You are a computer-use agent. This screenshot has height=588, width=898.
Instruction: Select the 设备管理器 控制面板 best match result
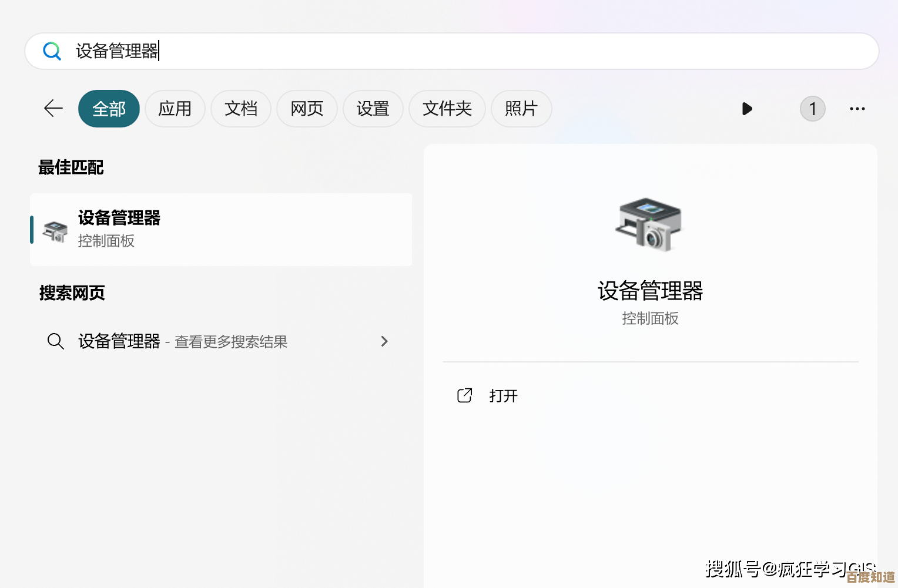tap(221, 229)
